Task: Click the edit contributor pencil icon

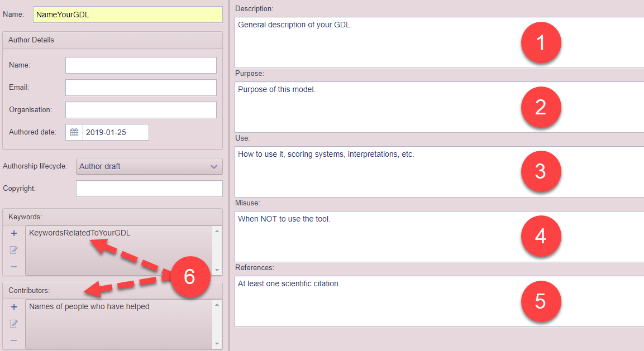Action: (14, 324)
